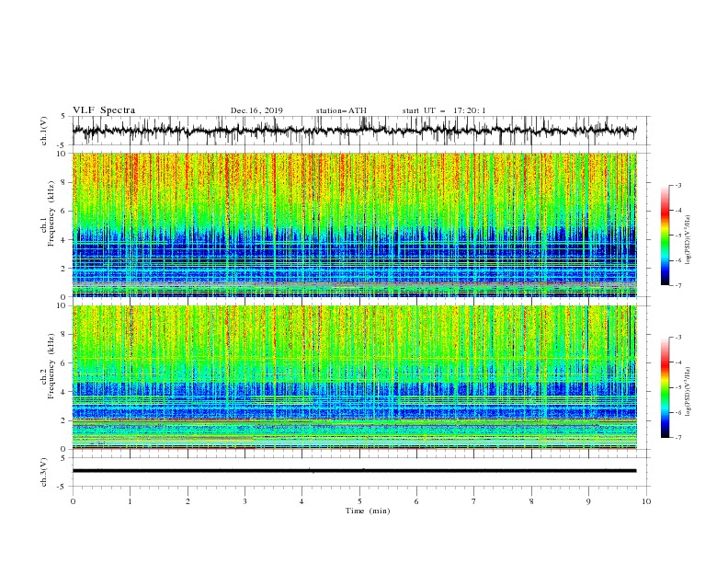Click the time axis tick label "3"
Viewport: 728px width, 563px height.
245,501
